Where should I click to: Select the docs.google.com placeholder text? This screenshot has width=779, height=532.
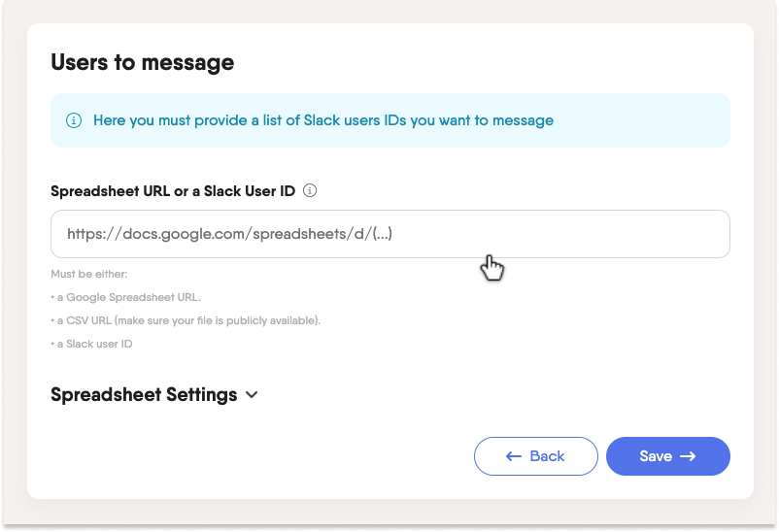(x=229, y=234)
